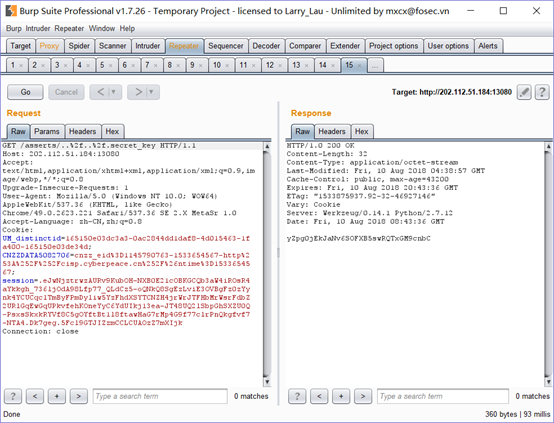Click the plus button in request search bar

(x=57, y=396)
